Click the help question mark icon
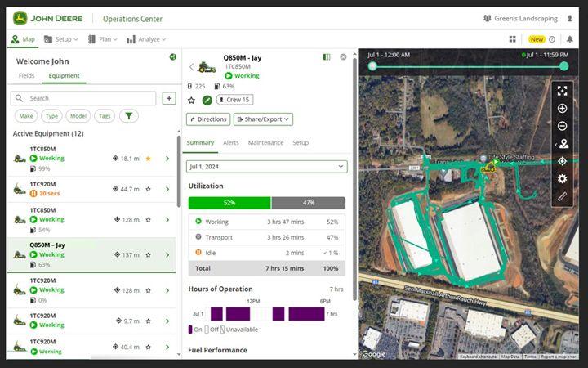This screenshot has height=368, width=588. [552, 39]
